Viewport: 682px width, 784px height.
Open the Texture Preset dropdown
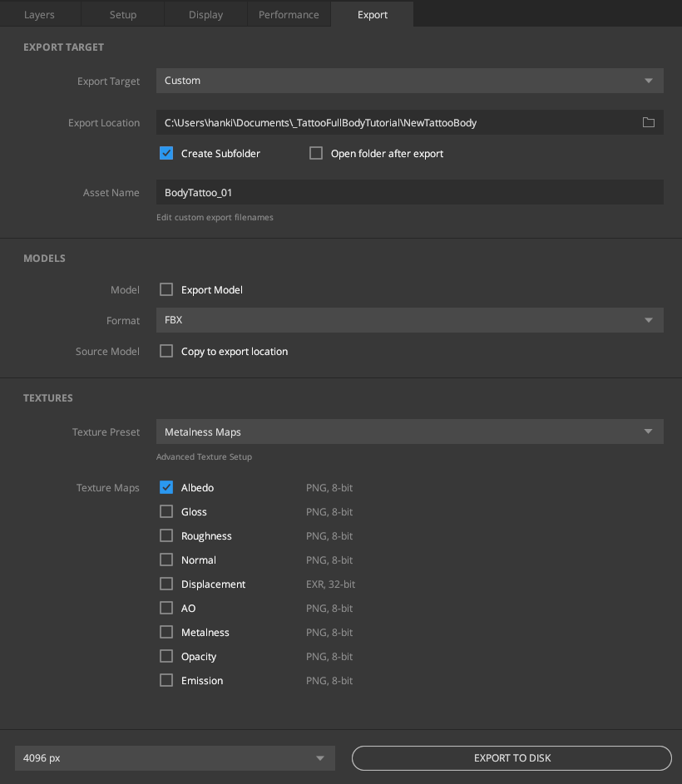(409, 431)
